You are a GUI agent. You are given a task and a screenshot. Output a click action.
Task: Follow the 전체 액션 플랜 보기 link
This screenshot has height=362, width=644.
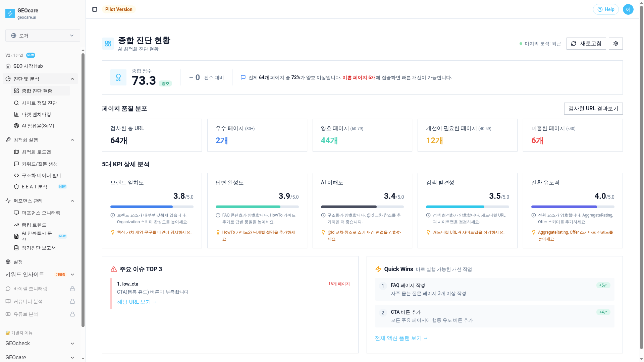[x=401, y=338]
